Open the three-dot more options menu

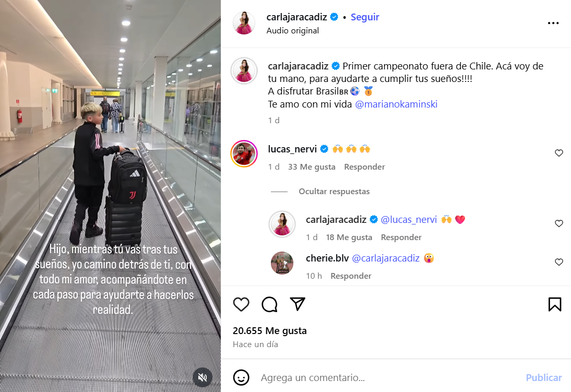click(553, 23)
